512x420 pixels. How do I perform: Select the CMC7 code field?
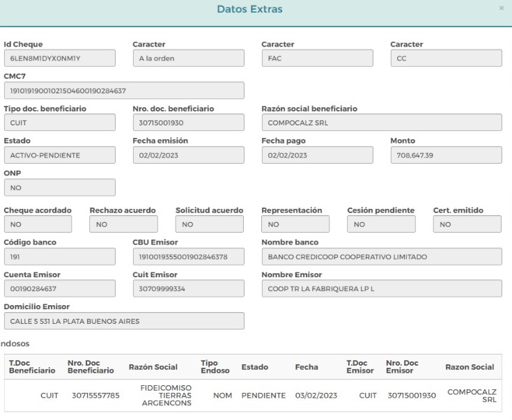pyautogui.click(x=124, y=91)
